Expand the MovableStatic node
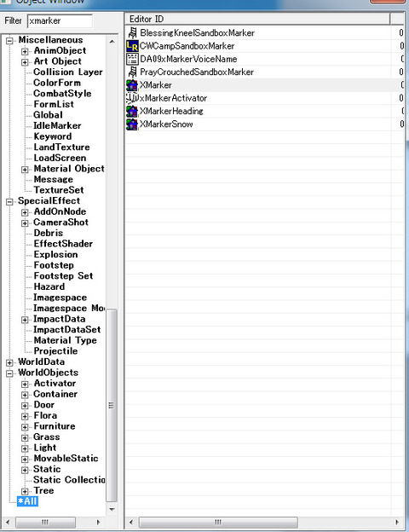 pyautogui.click(x=25, y=459)
